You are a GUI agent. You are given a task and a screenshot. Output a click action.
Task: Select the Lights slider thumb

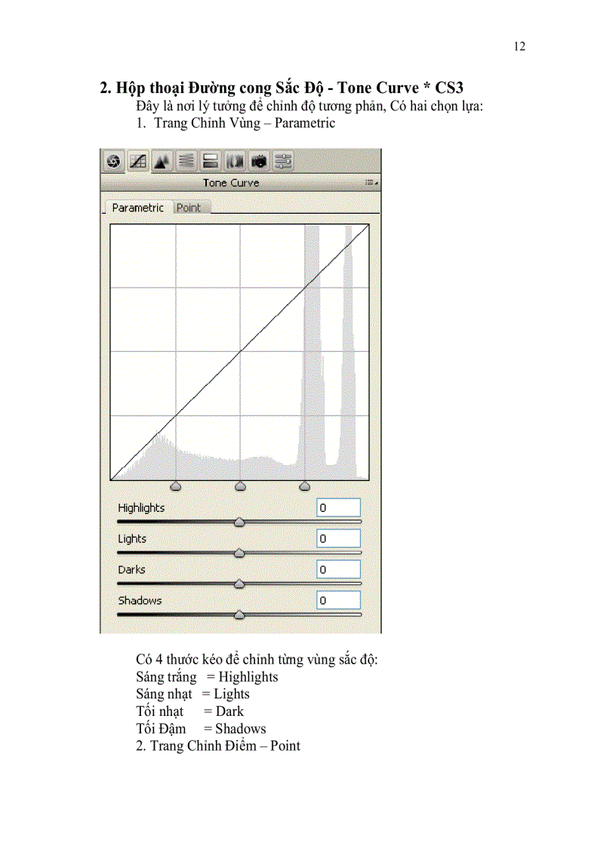(239, 552)
